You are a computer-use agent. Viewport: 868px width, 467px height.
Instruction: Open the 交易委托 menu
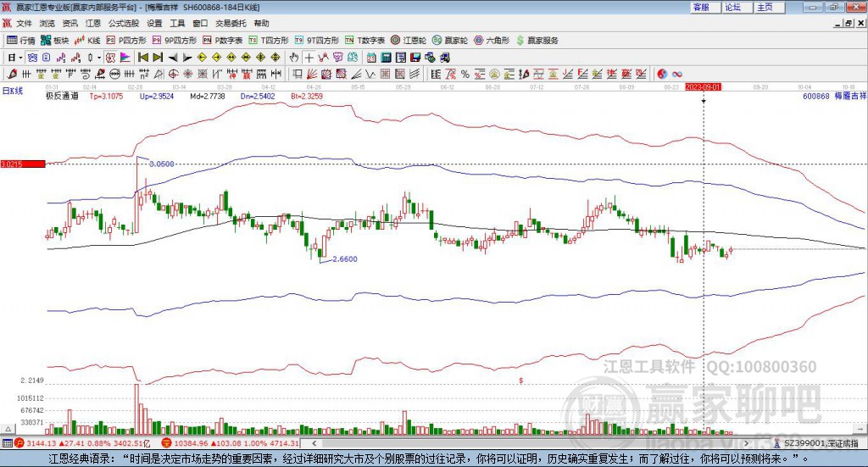coord(231,23)
